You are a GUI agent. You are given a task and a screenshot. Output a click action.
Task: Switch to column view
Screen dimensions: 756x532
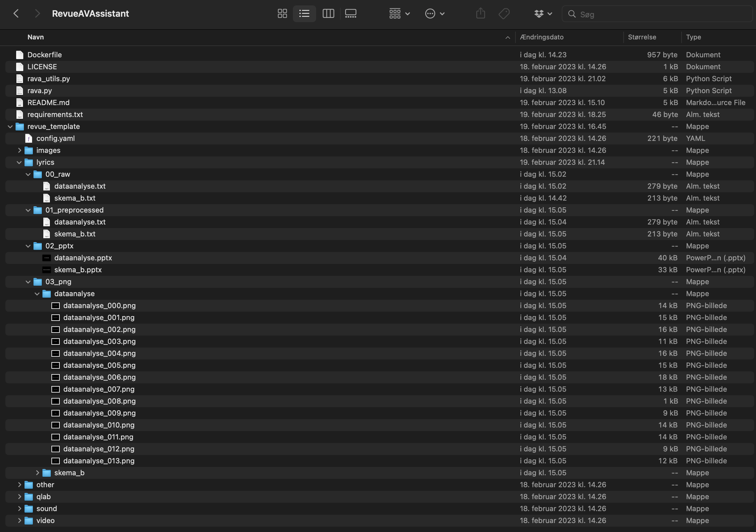coord(328,13)
